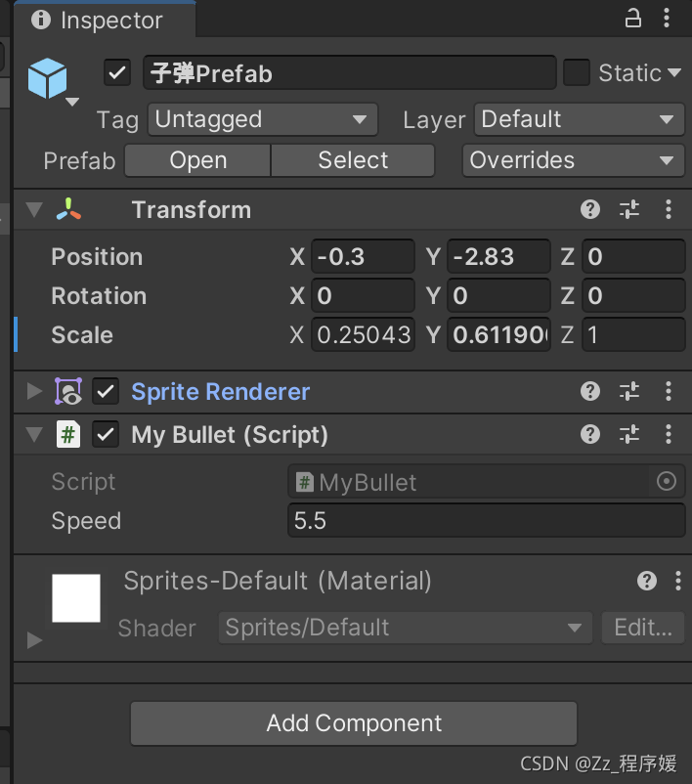
Task: Click the Inspector lock icon
Action: (x=633, y=19)
